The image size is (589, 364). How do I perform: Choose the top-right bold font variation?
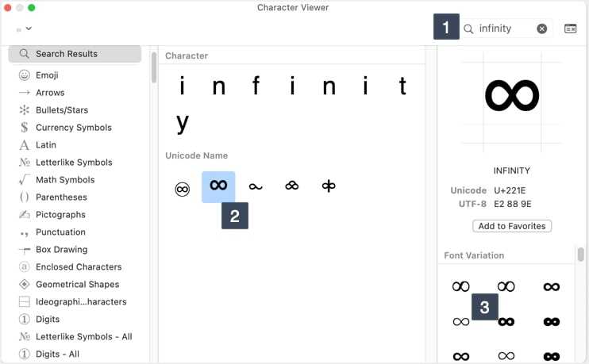point(551,287)
